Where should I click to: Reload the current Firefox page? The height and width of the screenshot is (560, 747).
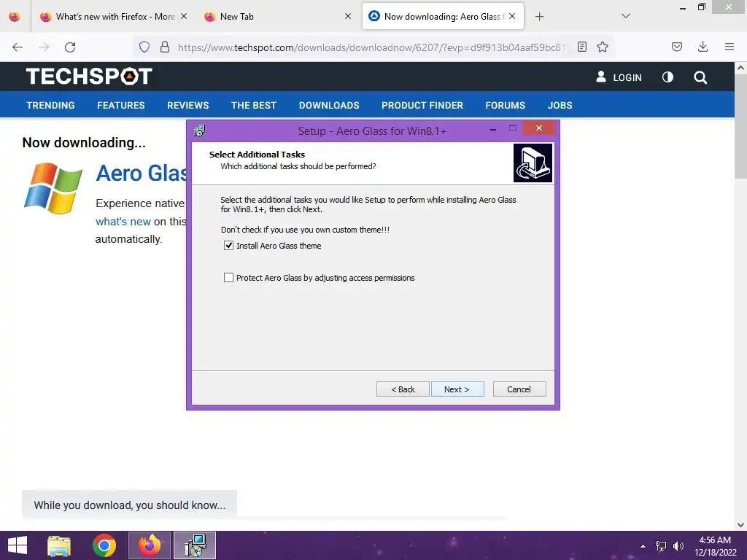pos(70,47)
